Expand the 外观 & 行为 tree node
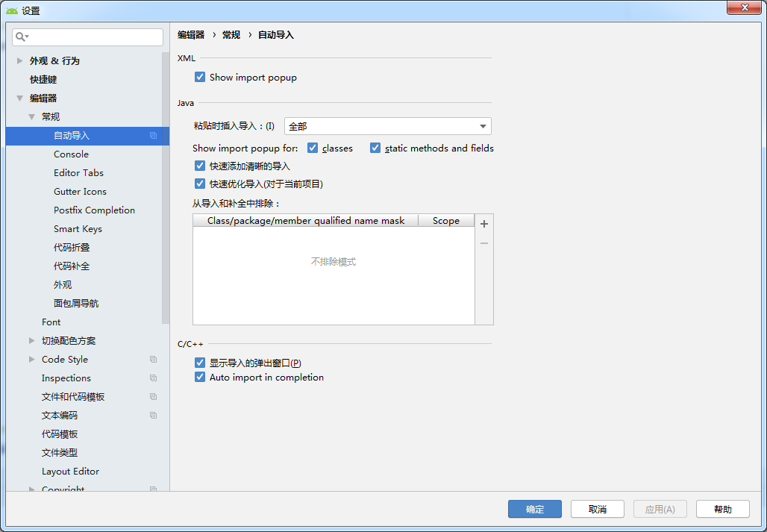Screen dimensions: 767x532 [20, 60]
